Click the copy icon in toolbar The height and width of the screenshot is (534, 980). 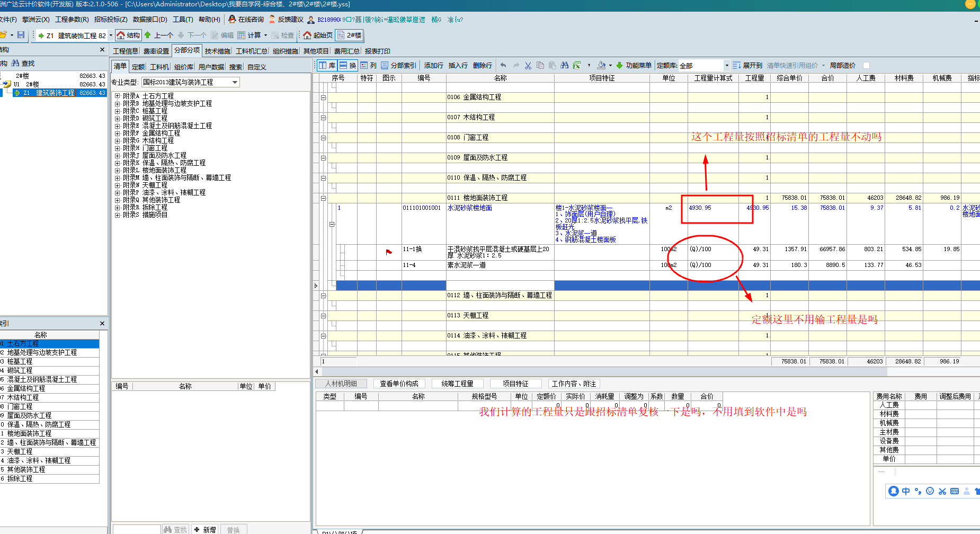tap(540, 66)
